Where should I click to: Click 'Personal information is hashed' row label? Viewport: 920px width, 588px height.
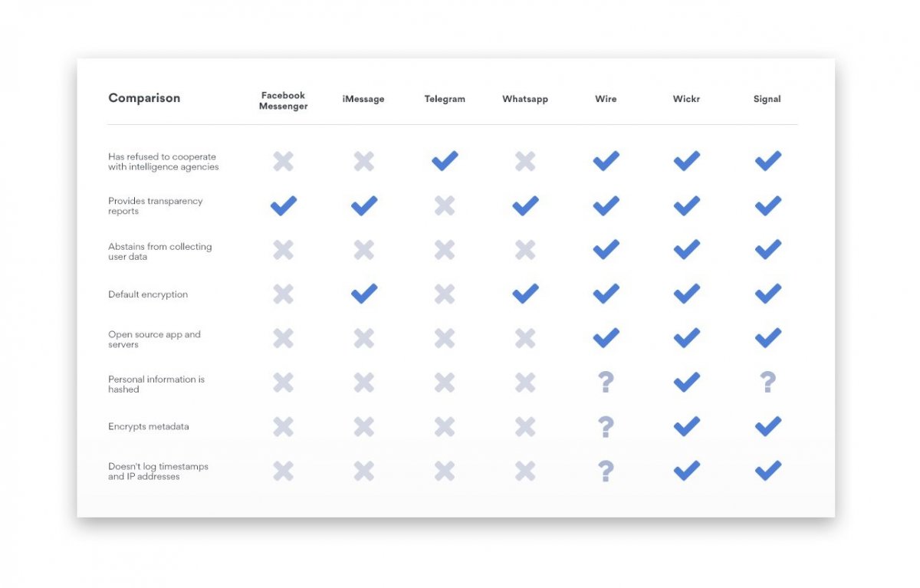pyautogui.click(x=156, y=384)
